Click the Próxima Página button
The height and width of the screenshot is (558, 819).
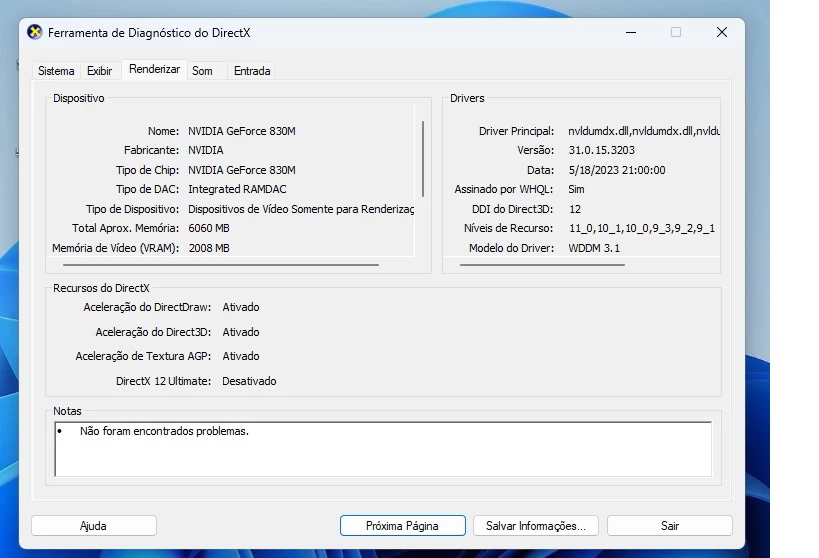click(402, 526)
